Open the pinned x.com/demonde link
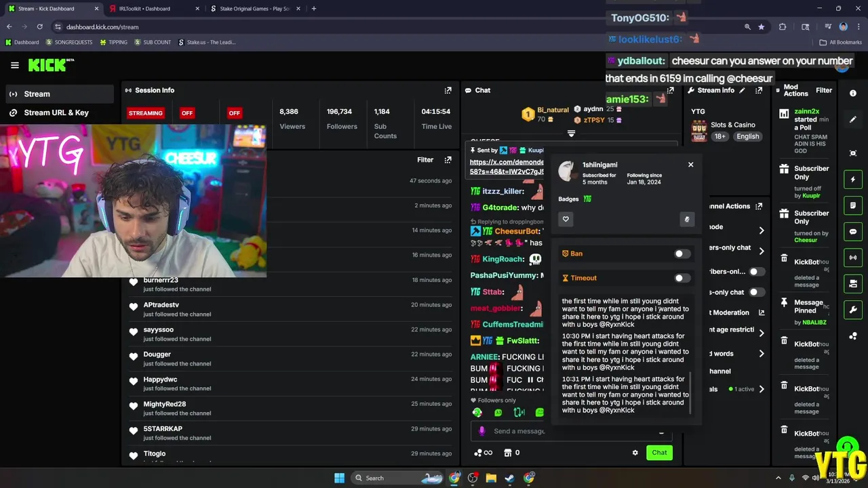Image resolution: width=868 pixels, height=488 pixels. (507, 167)
